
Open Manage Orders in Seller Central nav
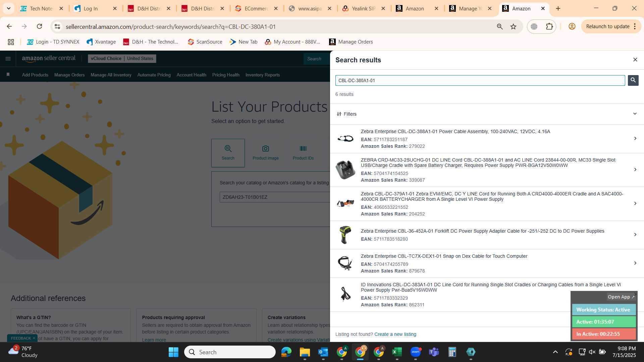click(x=69, y=75)
